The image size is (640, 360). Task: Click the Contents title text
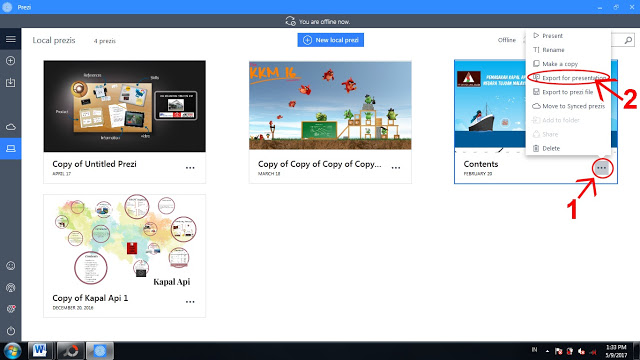[481, 164]
